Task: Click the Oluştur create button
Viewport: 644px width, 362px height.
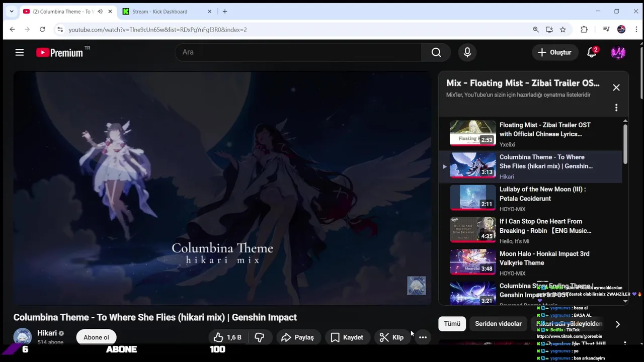Action: 554,52
